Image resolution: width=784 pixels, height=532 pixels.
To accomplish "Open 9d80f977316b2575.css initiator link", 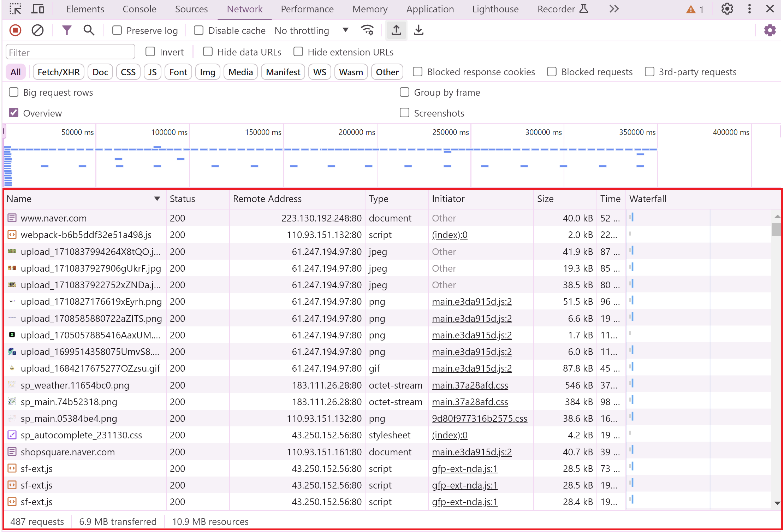I will (479, 419).
